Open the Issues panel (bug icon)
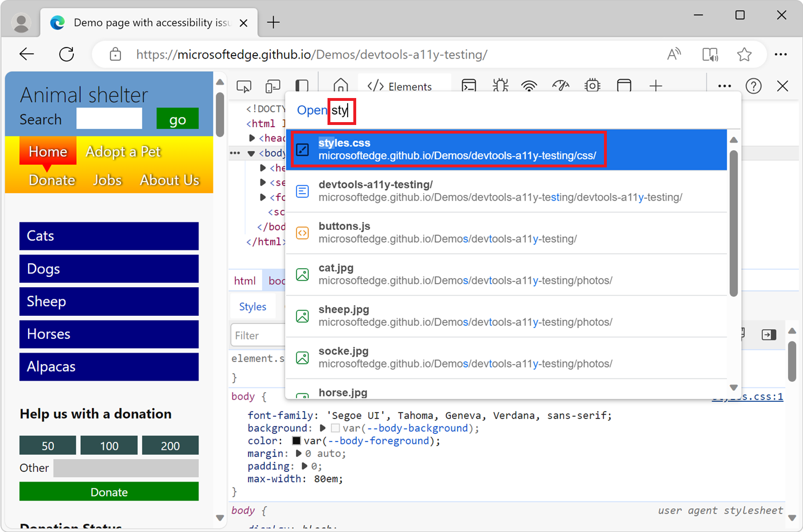803x532 pixels. coord(500,85)
